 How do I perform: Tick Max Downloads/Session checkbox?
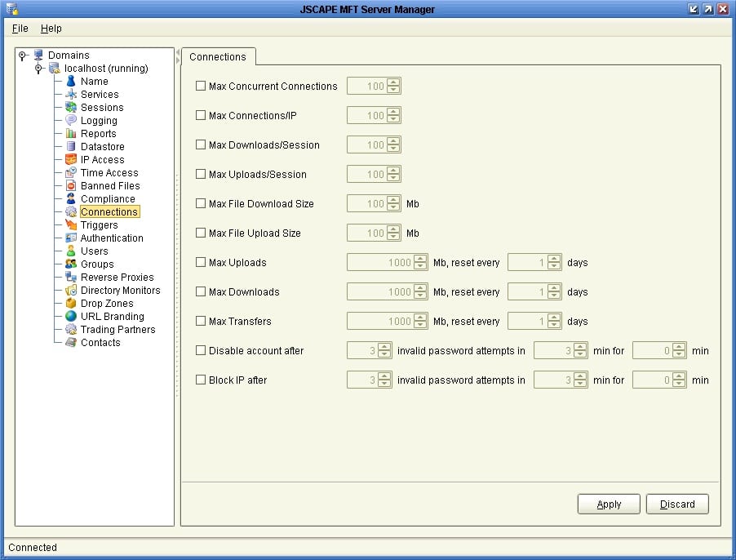201,144
